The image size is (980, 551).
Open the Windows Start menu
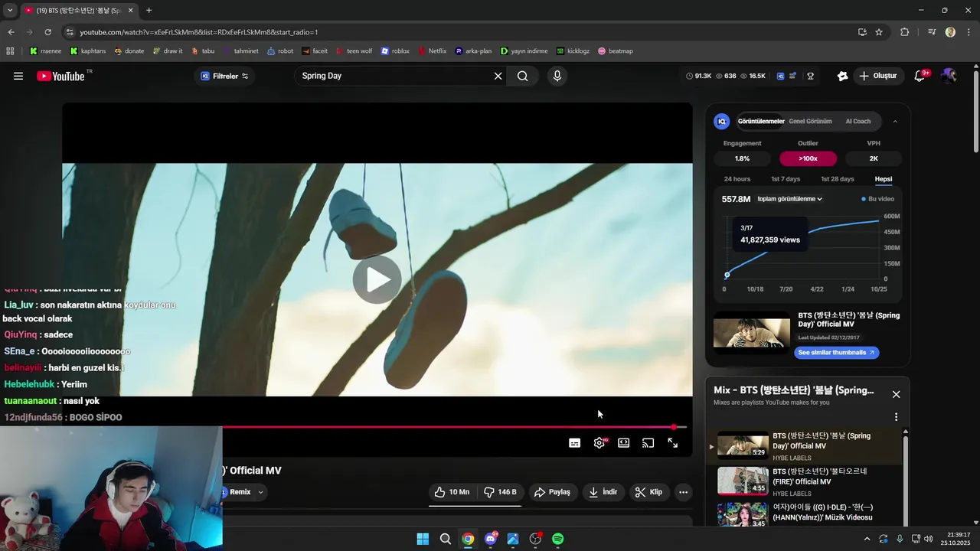point(423,539)
